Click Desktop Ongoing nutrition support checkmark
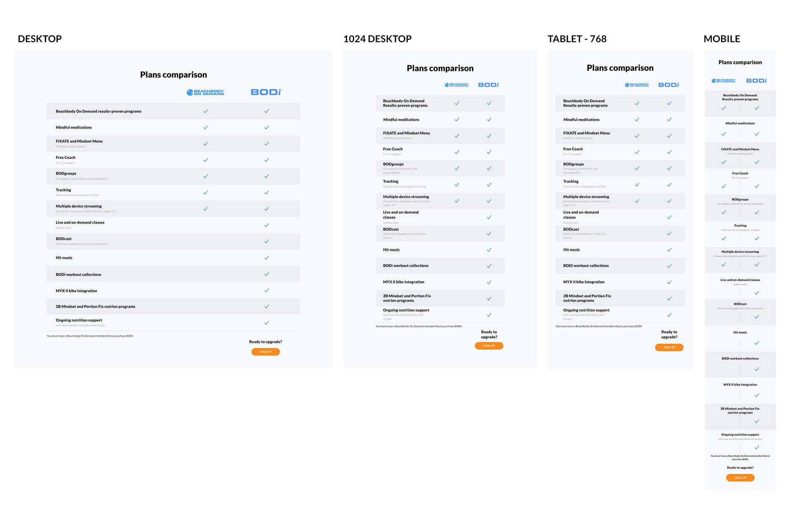 (266, 323)
